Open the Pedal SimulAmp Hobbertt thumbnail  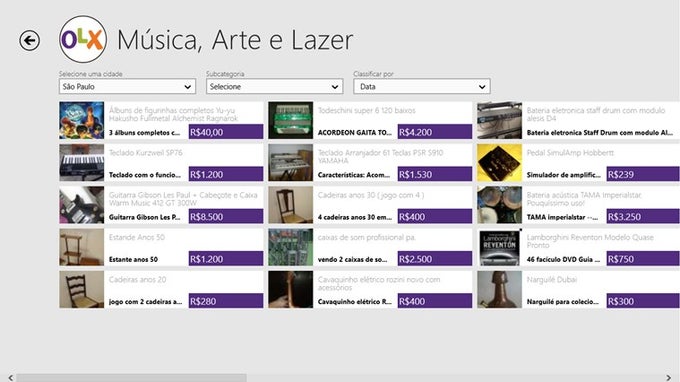(500, 163)
